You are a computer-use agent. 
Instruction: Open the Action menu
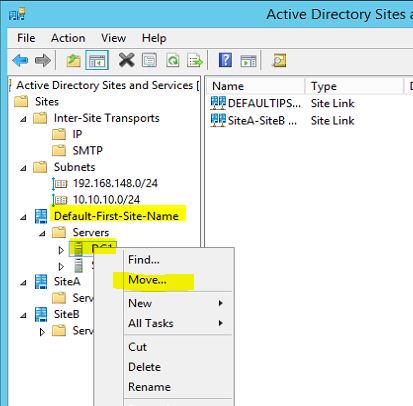[68, 38]
